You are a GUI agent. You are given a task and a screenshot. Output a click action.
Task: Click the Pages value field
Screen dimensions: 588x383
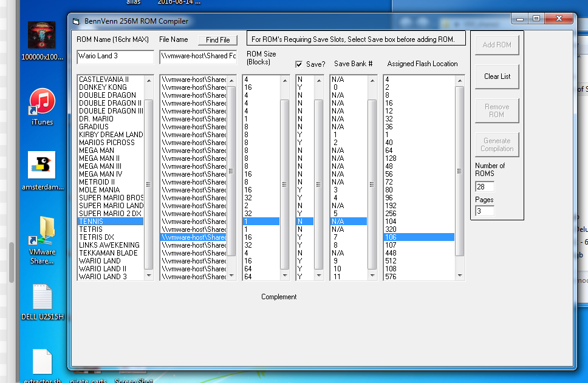484,211
